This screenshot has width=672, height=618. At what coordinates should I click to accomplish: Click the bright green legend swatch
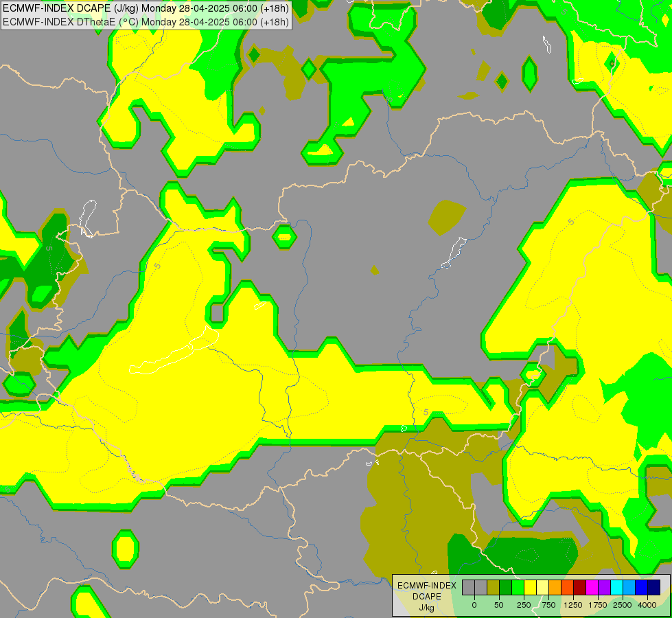[518, 587]
